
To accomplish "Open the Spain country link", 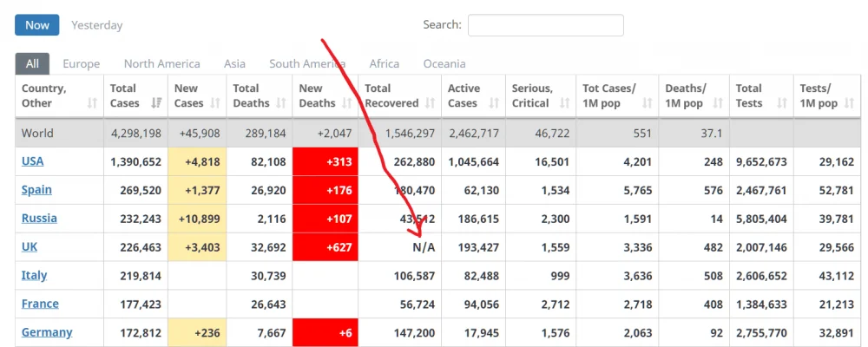I will pos(36,190).
